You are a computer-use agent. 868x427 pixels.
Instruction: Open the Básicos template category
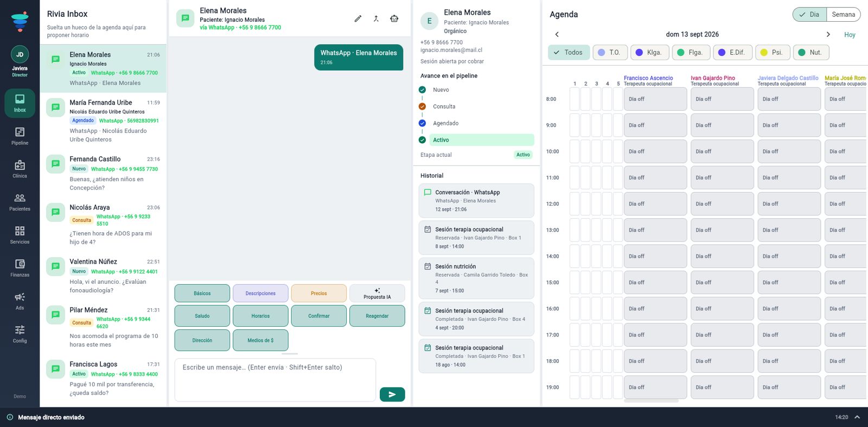tap(202, 294)
